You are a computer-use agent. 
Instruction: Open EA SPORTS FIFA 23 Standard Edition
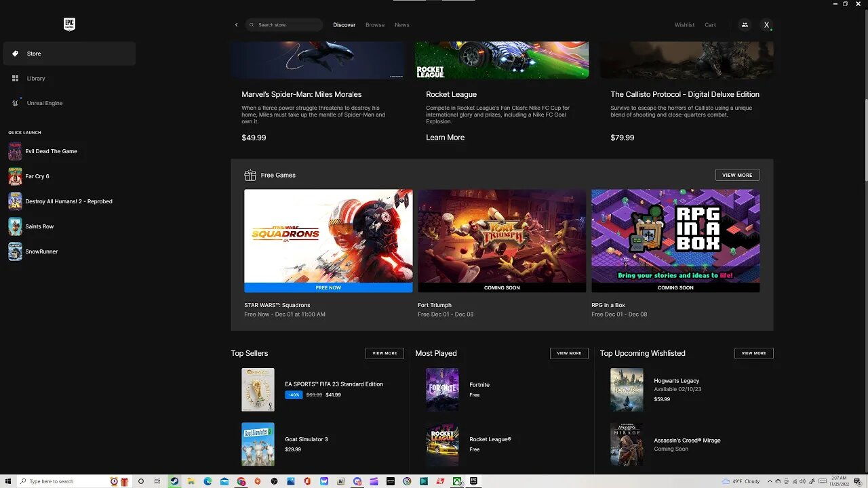334,384
